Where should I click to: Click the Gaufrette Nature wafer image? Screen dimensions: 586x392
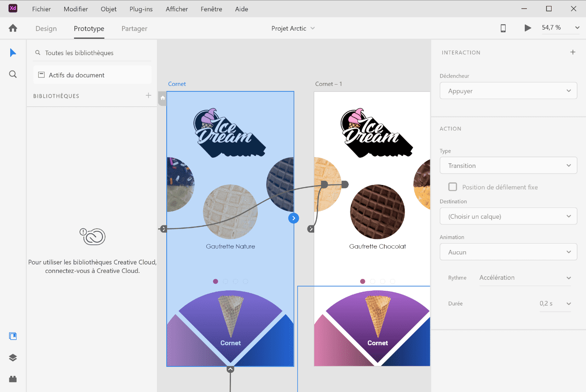pyautogui.click(x=230, y=212)
